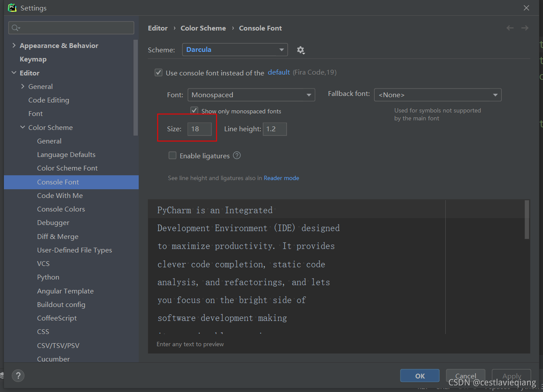The height and width of the screenshot is (392, 543).
Task: Open Buildout config page
Action: click(x=61, y=304)
